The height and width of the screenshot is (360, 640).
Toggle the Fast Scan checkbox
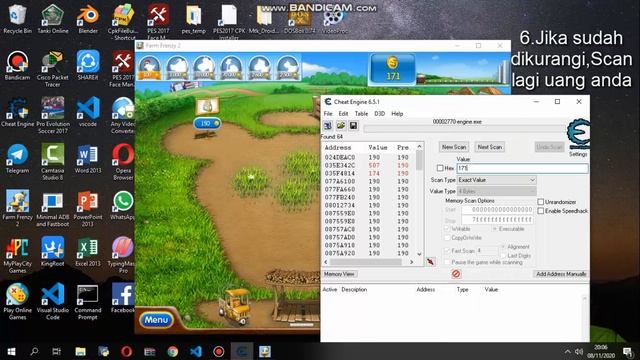[x=447, y=251]
